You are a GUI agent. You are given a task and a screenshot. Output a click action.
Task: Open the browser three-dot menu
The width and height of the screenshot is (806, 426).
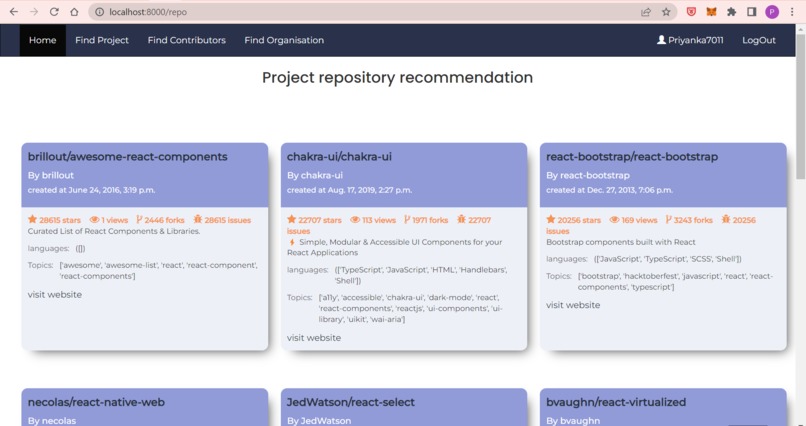tap(792, 12)
